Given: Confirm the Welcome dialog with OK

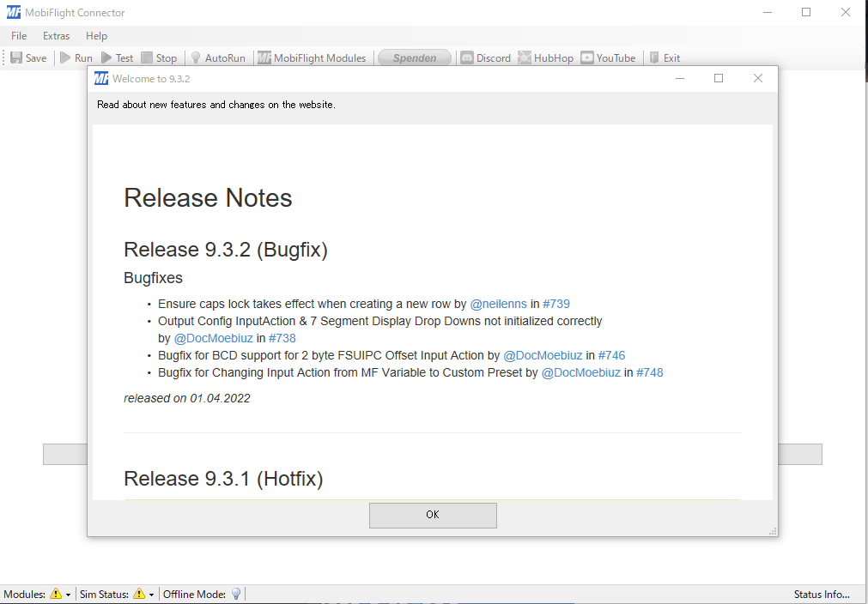Looking at the screenshot, I should [x=433, y=515].
